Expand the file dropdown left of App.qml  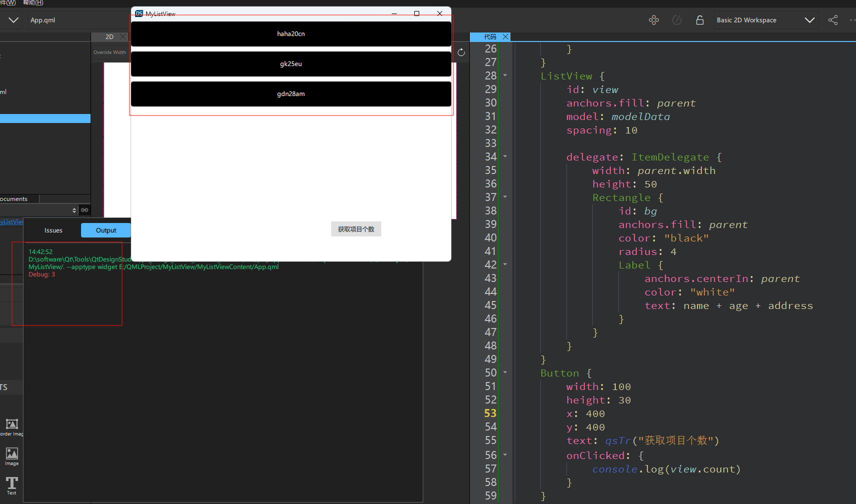click(14, 20)
